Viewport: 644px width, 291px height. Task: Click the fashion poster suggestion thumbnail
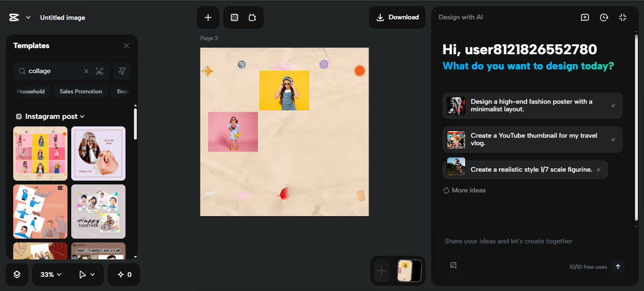point(456,106)
